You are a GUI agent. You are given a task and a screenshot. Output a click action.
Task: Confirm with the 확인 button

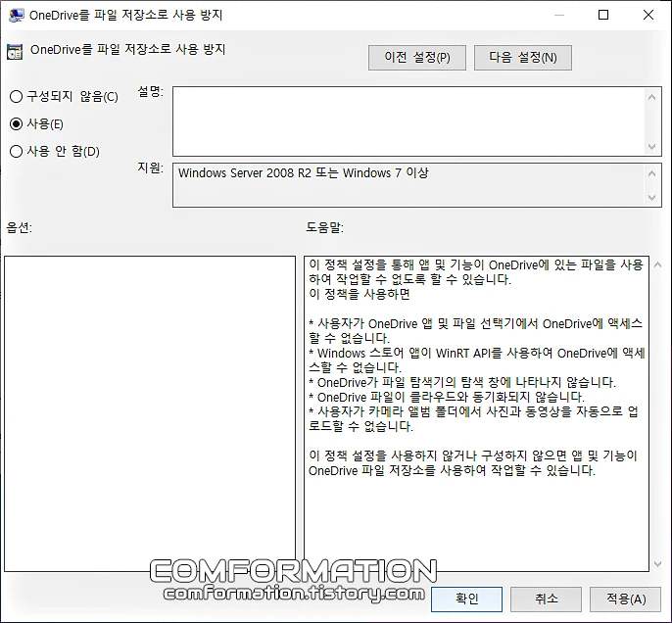tap(466, 599)
